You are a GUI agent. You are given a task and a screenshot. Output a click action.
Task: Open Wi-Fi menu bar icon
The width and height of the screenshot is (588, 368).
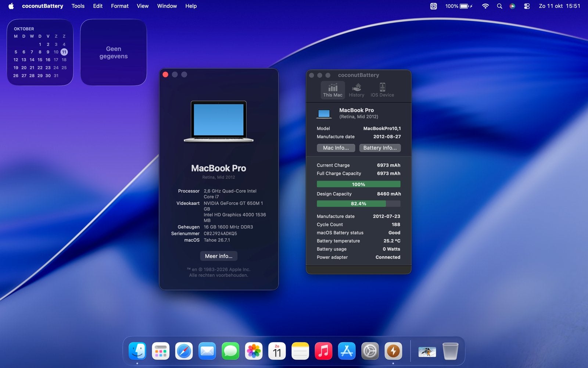[485, 6]
